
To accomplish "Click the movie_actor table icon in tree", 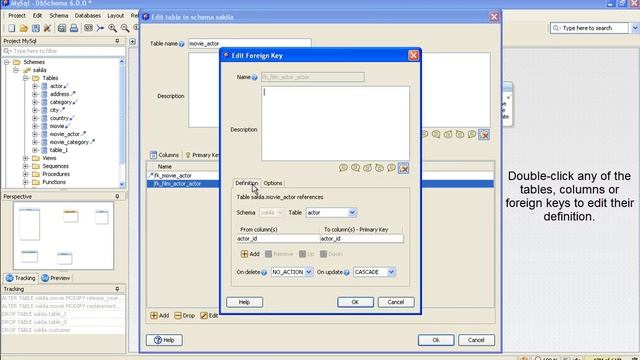I will pos(44,134).
